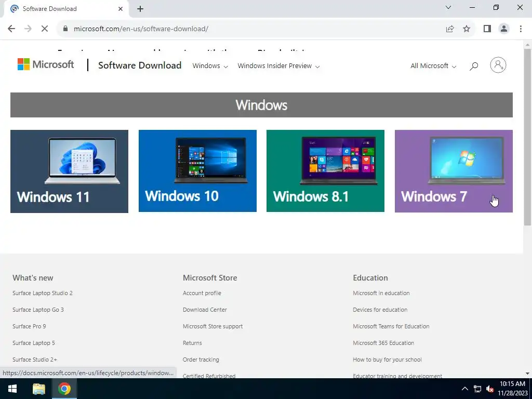The height and width of the screenshot is (399, 532).
Task: Open File Explorer from the taskbar
Action: coord(38,389)
